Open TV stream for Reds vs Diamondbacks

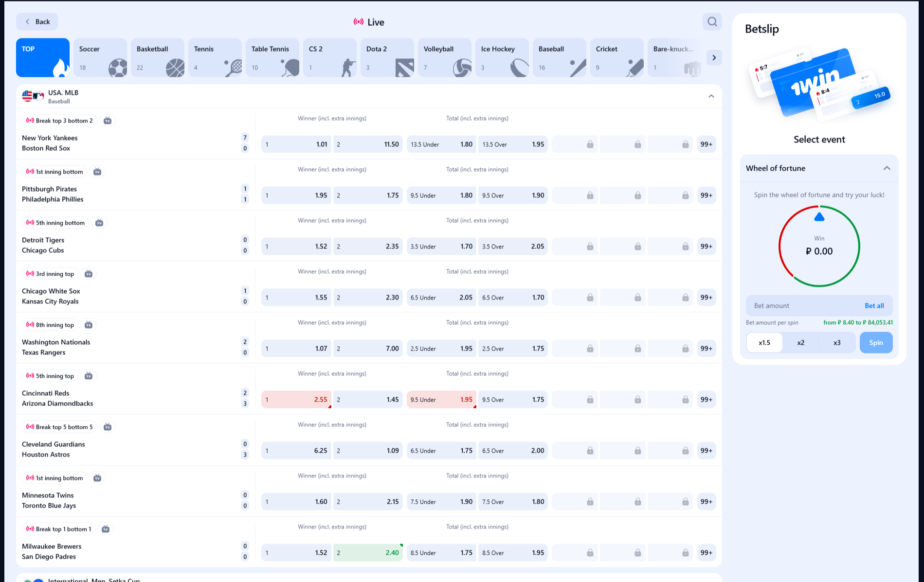(x=89, y=376)
